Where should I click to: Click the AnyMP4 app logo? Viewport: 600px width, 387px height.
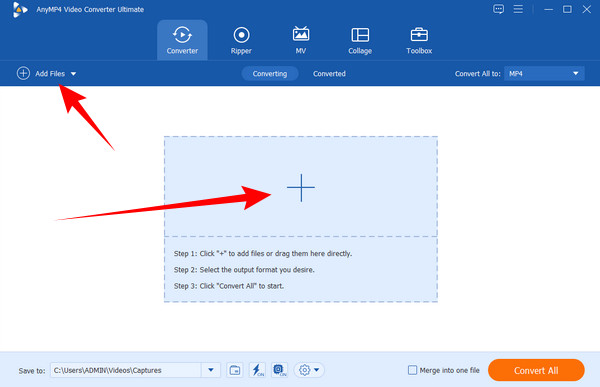tap(19, 10)
